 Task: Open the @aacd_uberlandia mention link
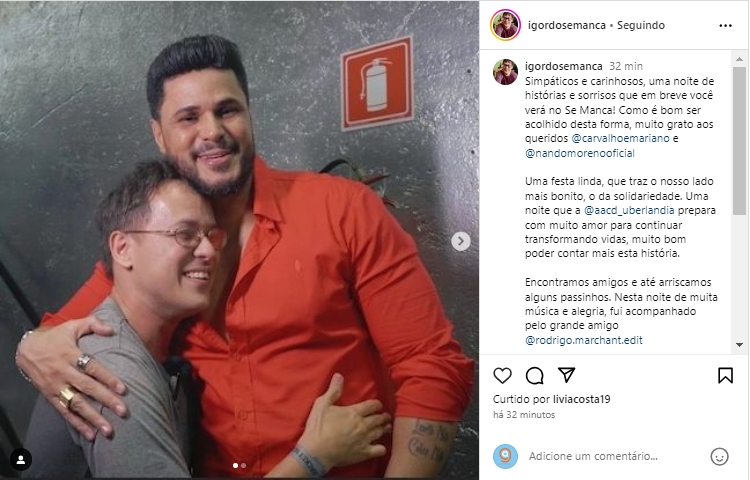click(x=629, y=210)
